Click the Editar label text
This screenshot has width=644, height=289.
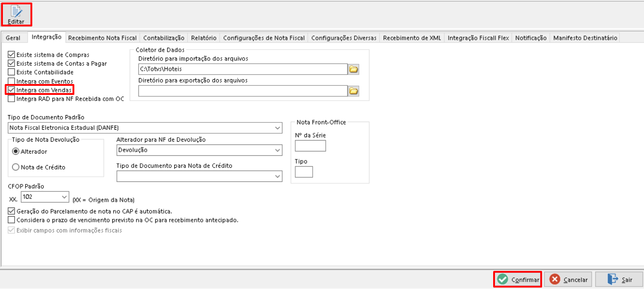16,22
